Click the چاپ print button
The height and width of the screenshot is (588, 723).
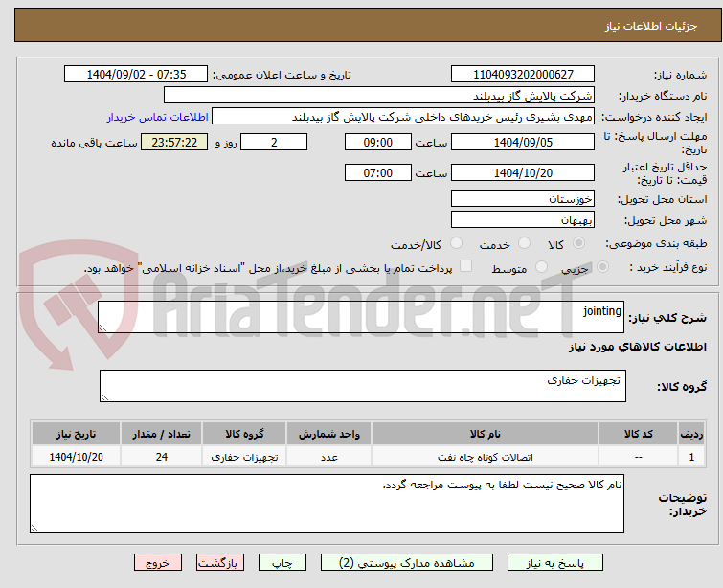[282, 563]
